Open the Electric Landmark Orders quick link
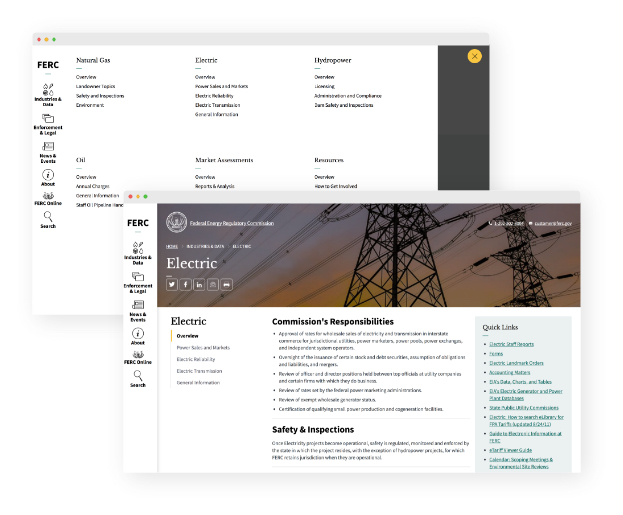623x515 pixels. tap(516, 363)
